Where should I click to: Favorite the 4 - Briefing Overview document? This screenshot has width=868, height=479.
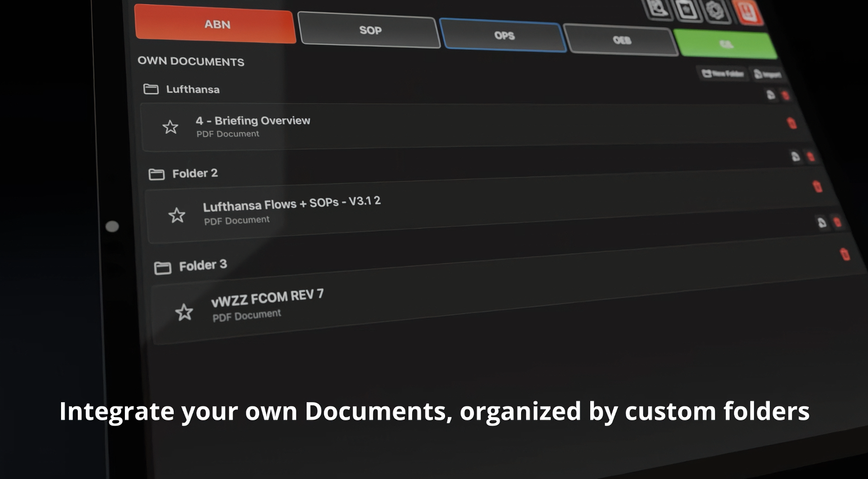click(x=170, y=127)
